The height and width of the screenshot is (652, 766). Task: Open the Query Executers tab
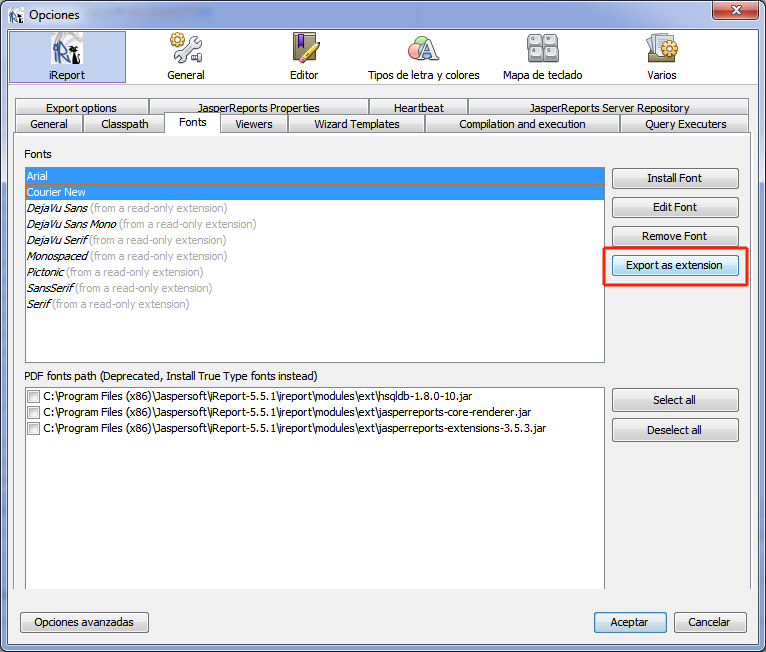685,124
